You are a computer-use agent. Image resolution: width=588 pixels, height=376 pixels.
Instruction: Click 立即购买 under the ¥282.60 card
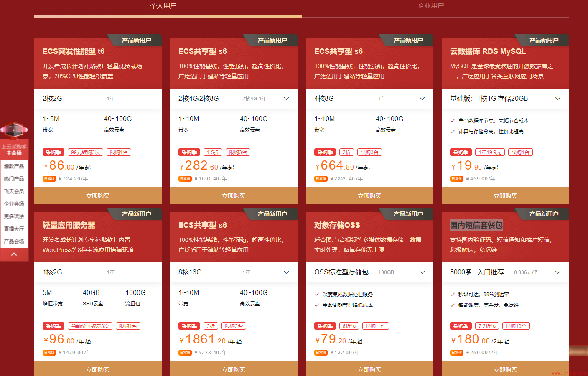(234, 196)
